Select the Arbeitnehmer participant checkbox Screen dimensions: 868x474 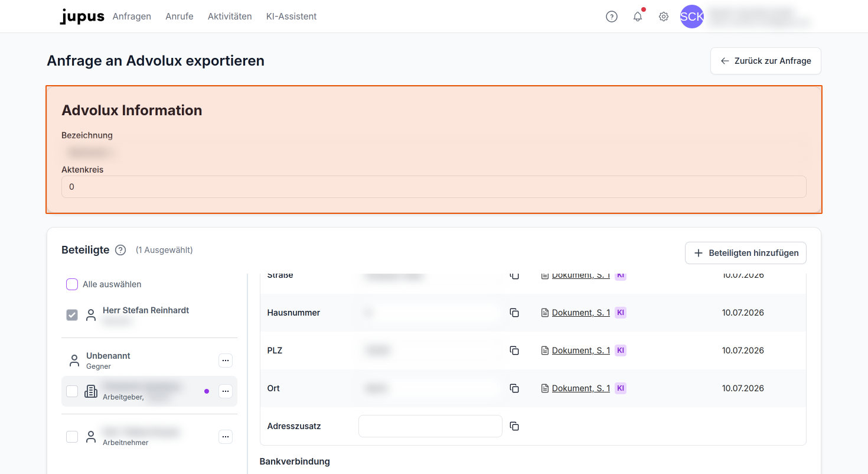(x=72, y=437)
